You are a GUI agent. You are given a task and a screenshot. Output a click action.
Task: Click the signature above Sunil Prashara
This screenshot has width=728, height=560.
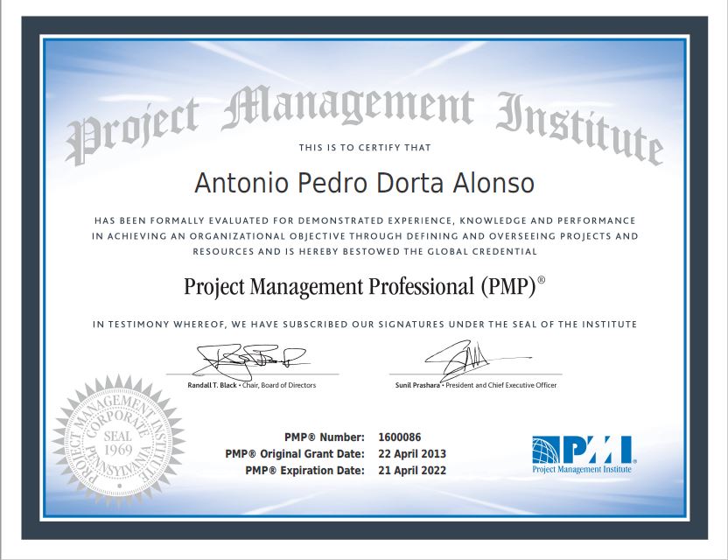tap(477, 360)
